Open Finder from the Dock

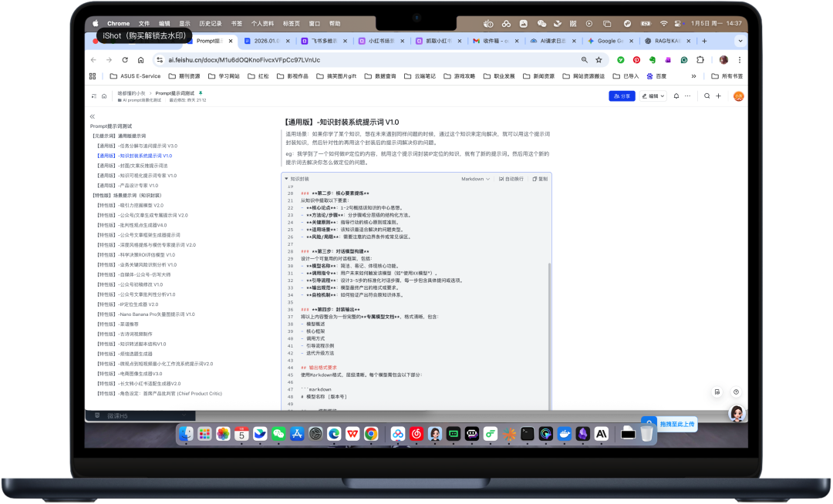tap(186, 434)
